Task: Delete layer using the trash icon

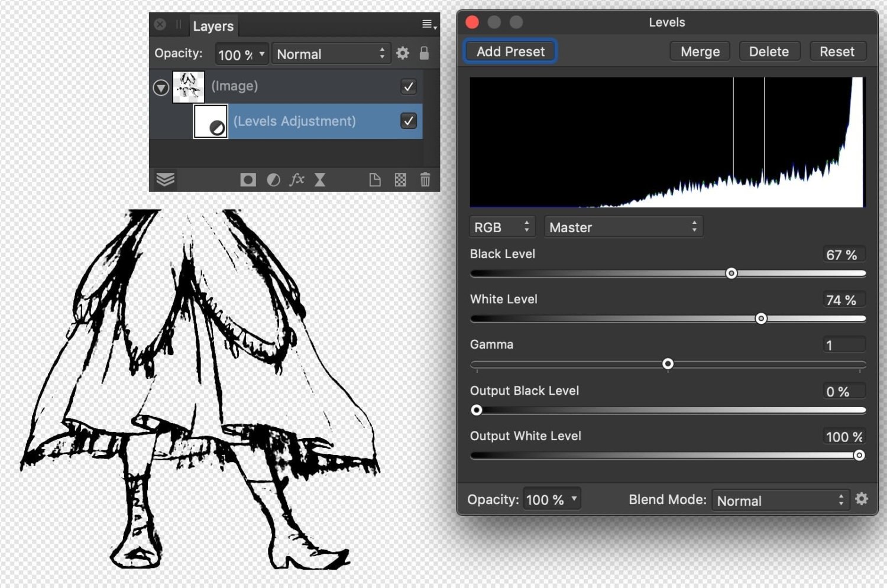Action: click(x=425, y=180)
